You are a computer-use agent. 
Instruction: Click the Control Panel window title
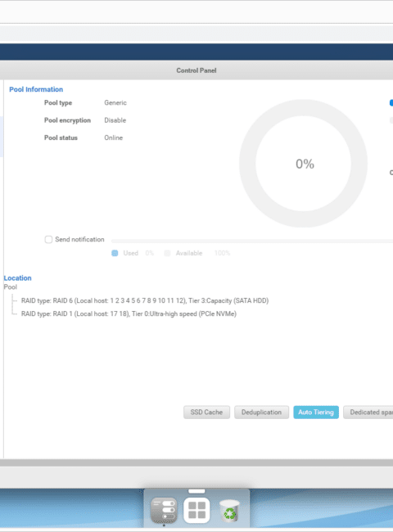(x=196, y=70)
